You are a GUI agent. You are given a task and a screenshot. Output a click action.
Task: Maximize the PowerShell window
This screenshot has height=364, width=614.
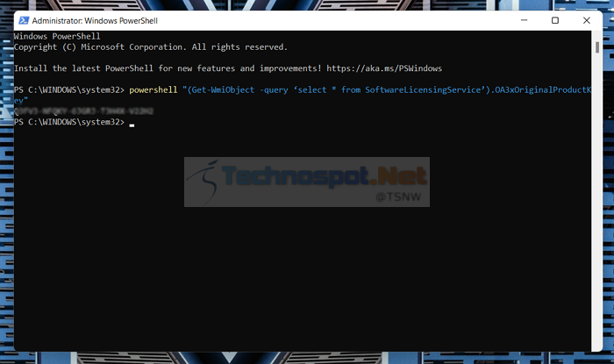click(x=555, y=20)
